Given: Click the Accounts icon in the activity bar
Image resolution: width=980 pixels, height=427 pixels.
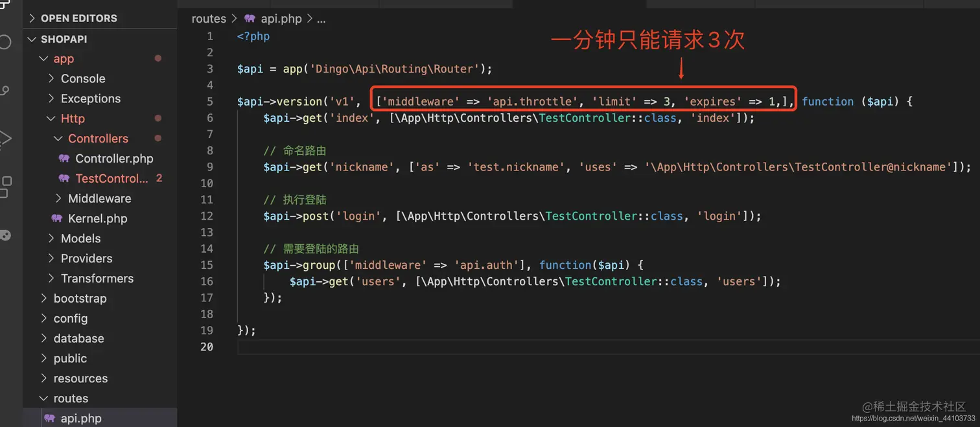Looking at the screenshot, I should click(5, 235).
